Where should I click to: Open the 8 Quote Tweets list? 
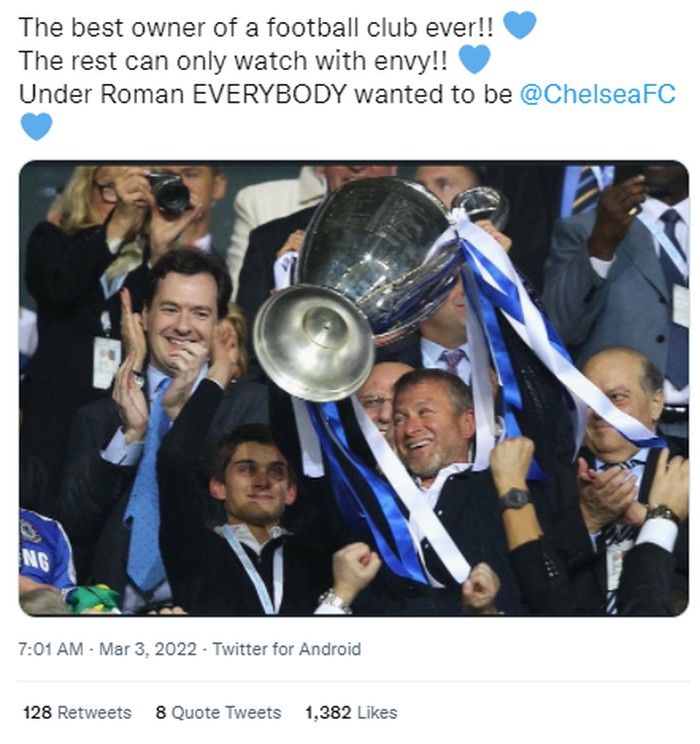218,713
